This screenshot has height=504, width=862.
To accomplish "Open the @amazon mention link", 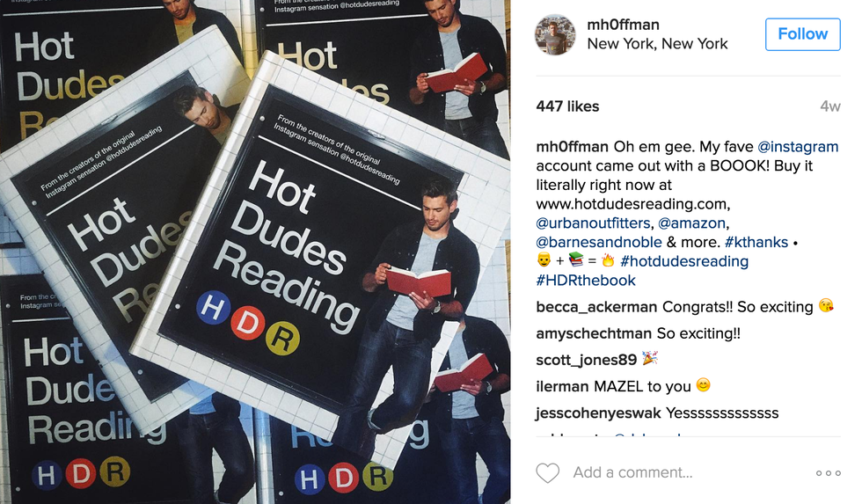I will [x=691, y=223].
